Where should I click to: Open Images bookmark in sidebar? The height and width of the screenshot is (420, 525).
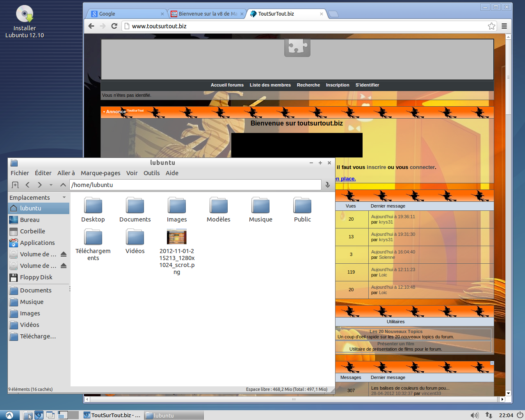39,313
